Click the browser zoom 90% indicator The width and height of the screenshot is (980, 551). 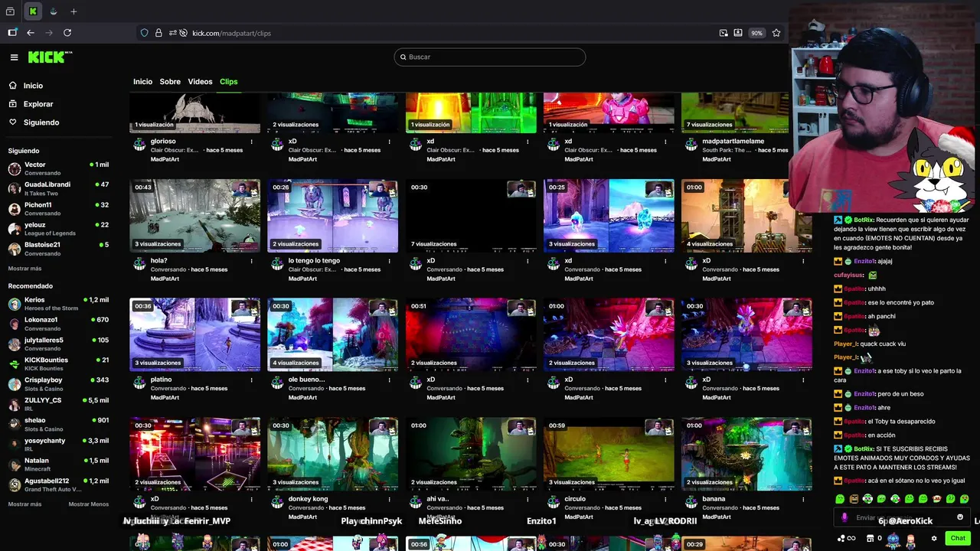[x=756, y=33]
